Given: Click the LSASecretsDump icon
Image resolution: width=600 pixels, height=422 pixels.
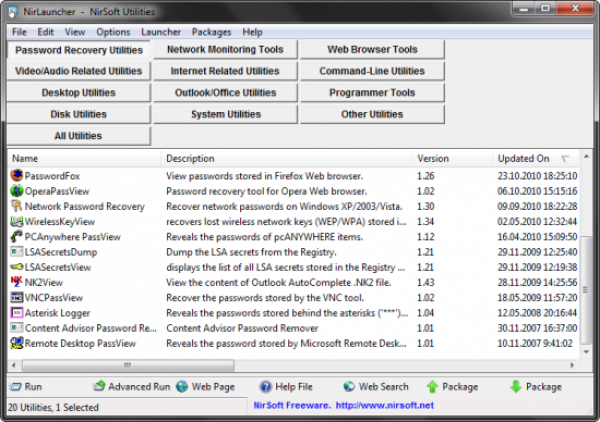Looking at the screenshot, I should click(x=16, y=252).
